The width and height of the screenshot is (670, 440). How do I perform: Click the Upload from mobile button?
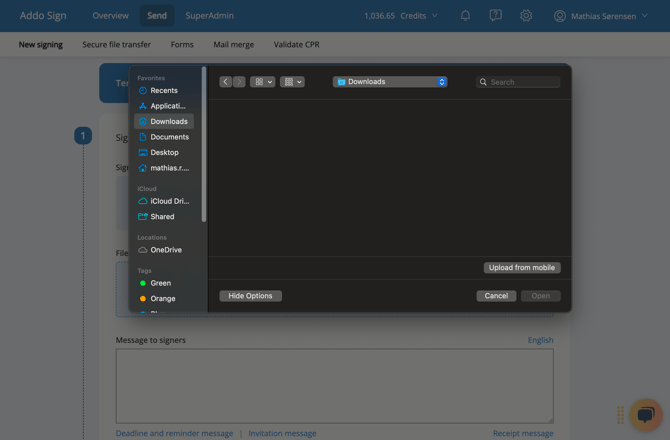(522, 267)
